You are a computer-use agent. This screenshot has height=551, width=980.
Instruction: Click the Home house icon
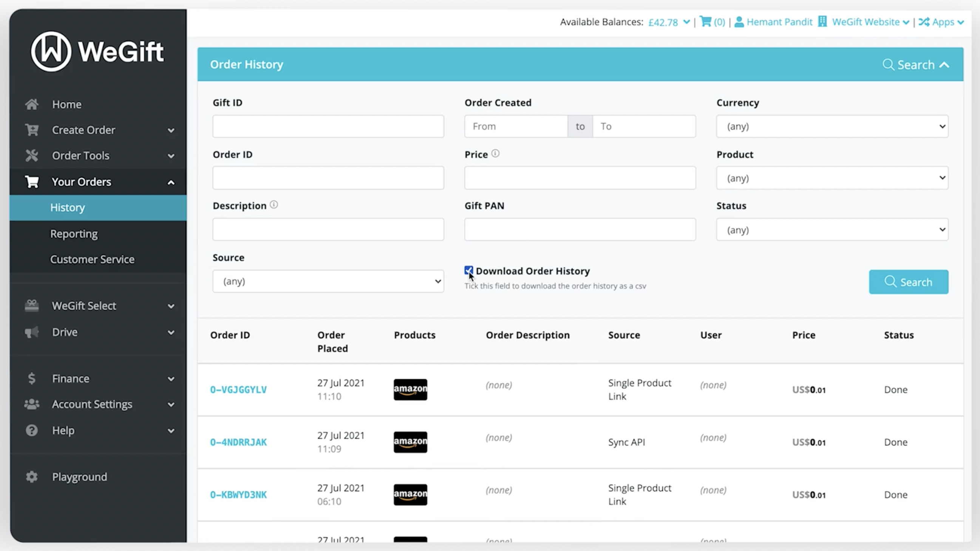[32, 104]
